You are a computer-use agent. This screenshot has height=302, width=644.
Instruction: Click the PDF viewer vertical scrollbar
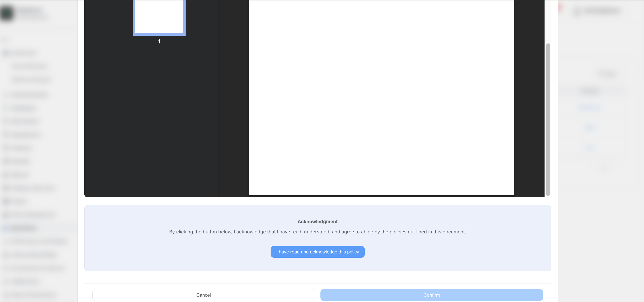tap(548, 119)
